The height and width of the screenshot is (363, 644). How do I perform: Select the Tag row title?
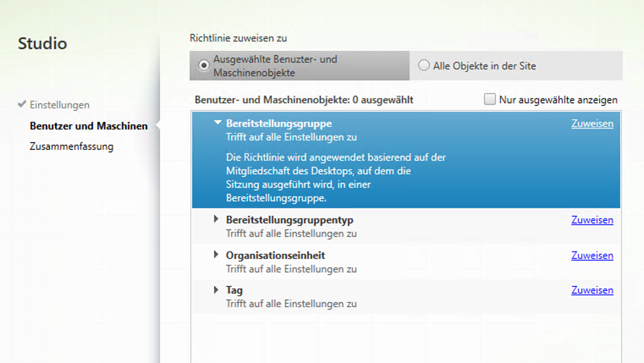234,290
